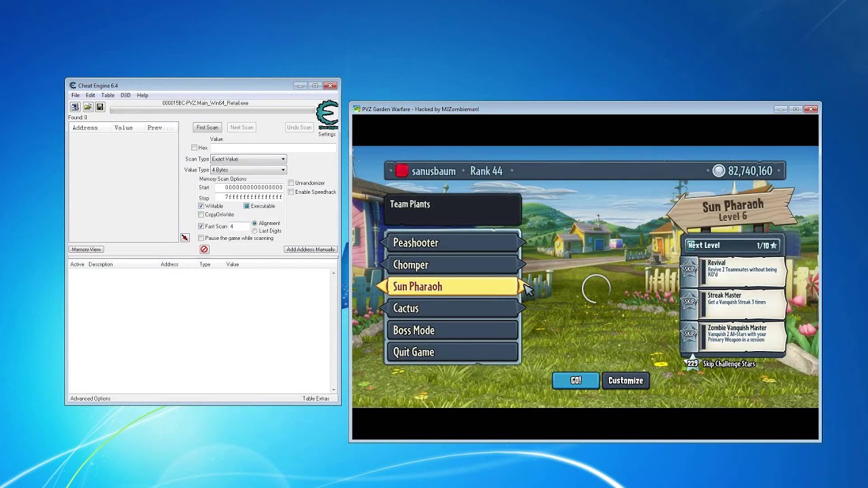Click the scan progress bar

(x=212, y=110)
